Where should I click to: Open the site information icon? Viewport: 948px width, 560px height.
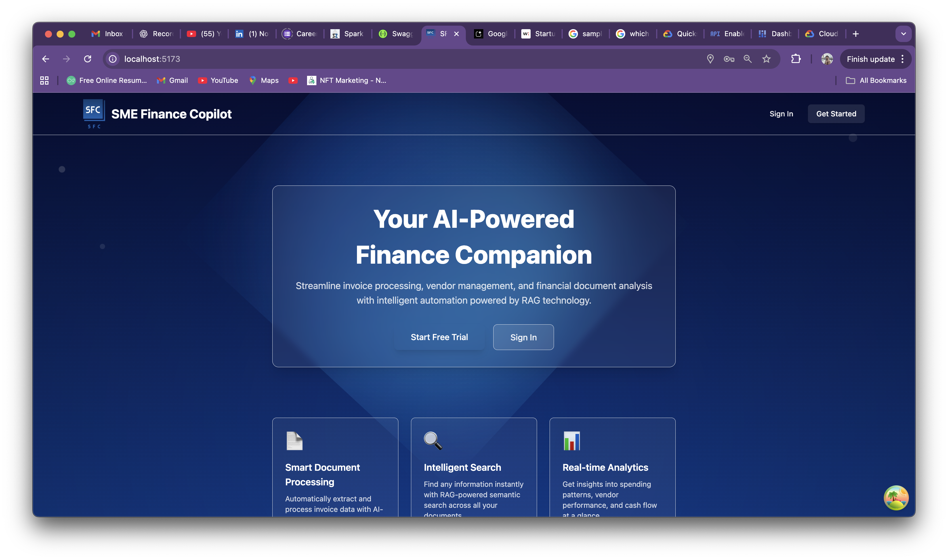pyautogui.click(x=112, y=59)
